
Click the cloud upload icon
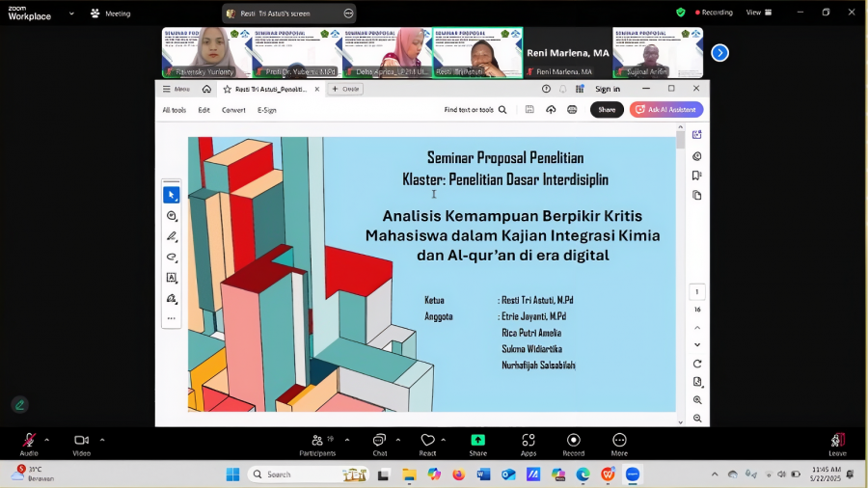[551, 110]
